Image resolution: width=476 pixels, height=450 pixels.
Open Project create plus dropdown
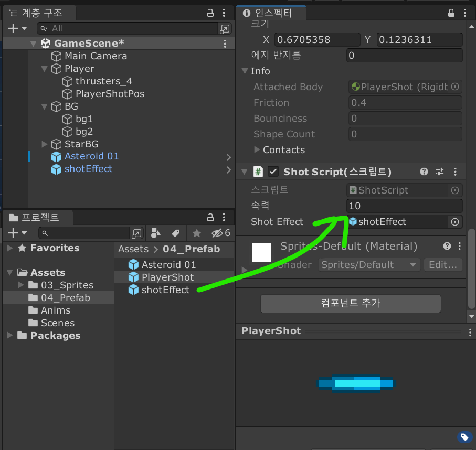coord(18,233)
